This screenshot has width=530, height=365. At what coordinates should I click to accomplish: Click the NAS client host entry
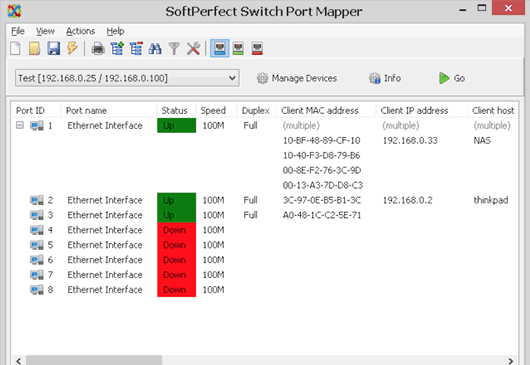pos(482,141)
